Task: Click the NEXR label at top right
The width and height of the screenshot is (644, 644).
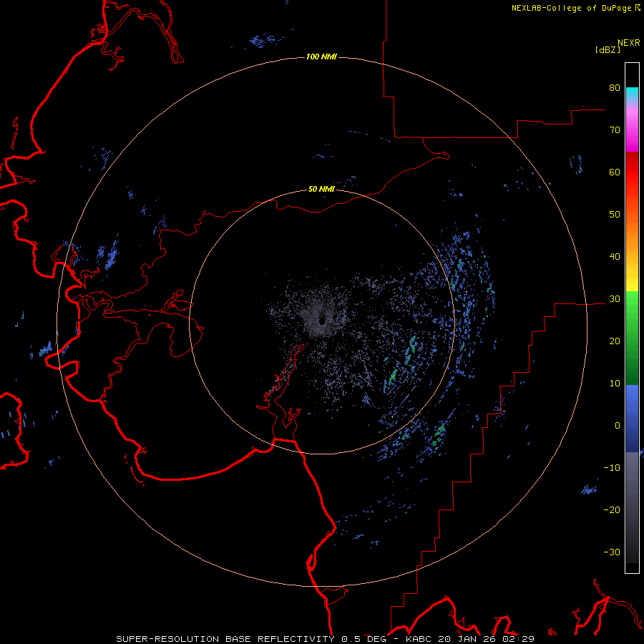Action: tap(629, 43)
